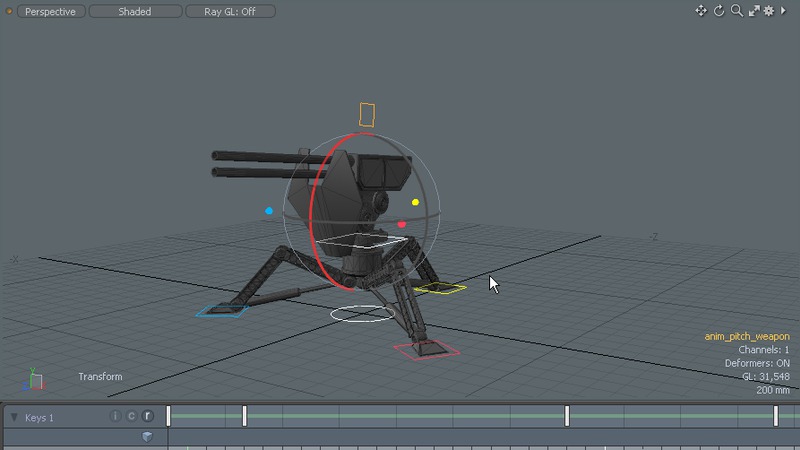The image size is (800, 450).
Task: Click the viewport pan (move) icon
Action: [x=701, y=11]
